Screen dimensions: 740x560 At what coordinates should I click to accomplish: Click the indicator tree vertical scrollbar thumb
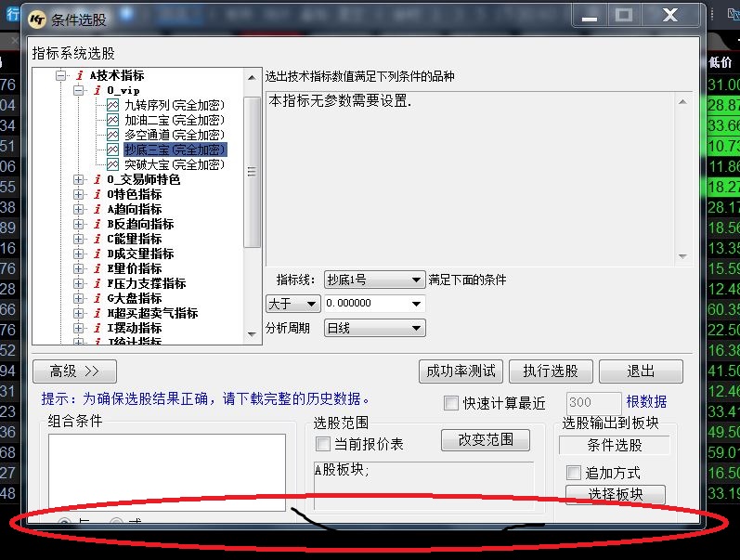[x=252, y=172]
